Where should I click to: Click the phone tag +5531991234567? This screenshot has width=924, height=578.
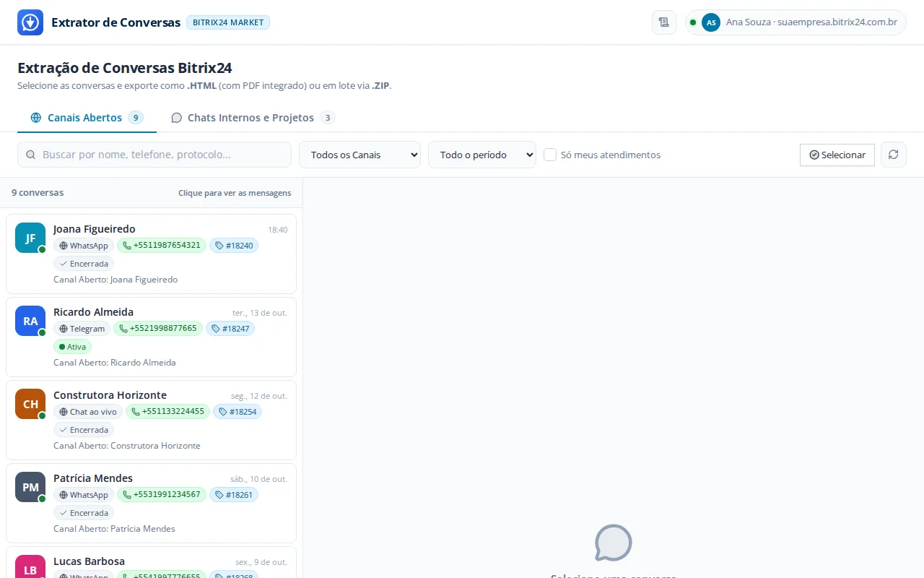coord(162,495)
